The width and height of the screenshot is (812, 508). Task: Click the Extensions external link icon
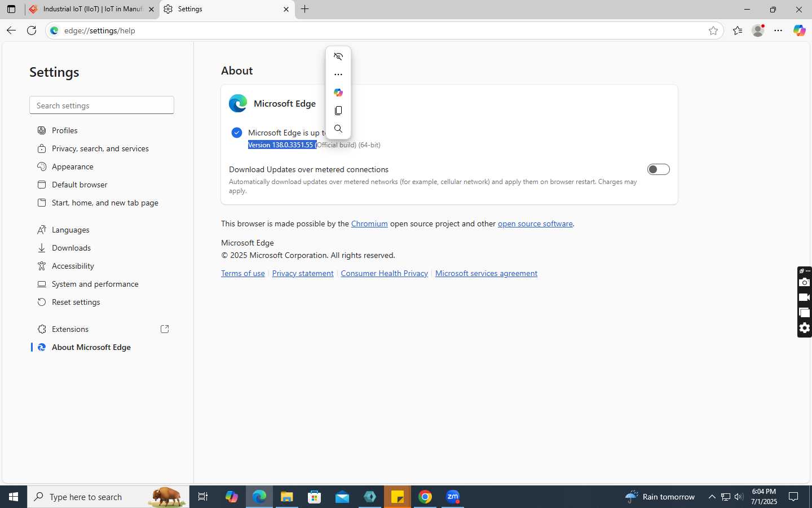pos(165,329)
